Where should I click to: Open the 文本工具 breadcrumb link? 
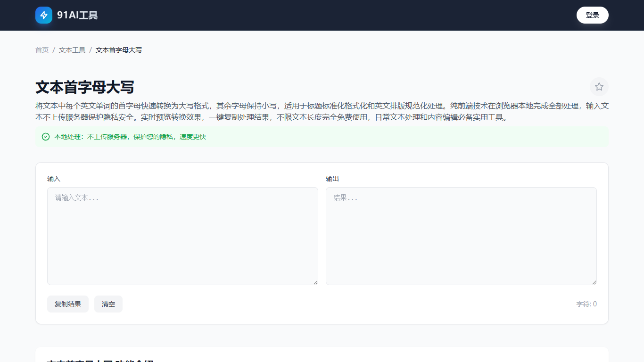[72, 50]
